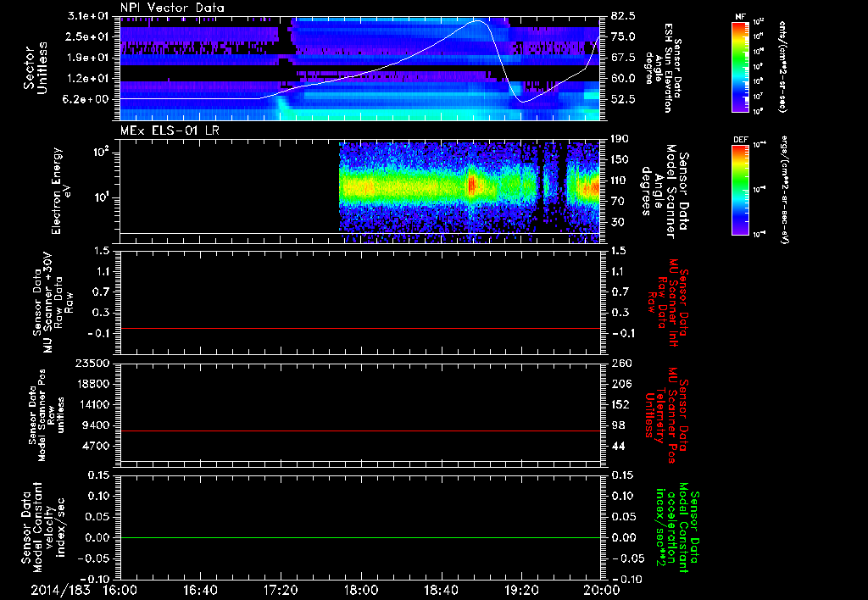
Task: Click the 4700 scanner position tick
Action: click(x=97, y=446)
